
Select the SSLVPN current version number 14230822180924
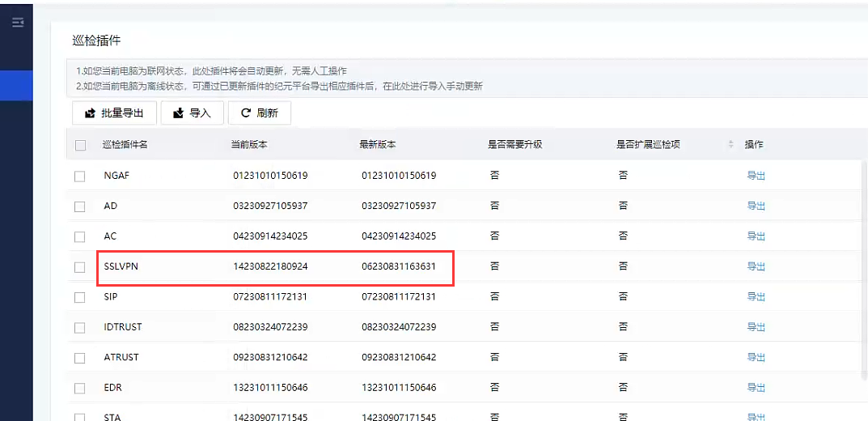click(x=270, y=266)
